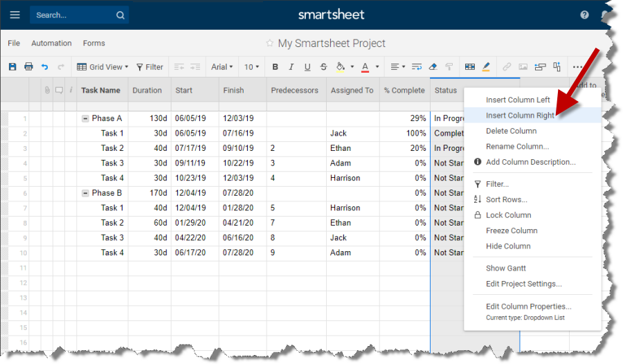This screenshot has width=623, height=364.
Task: Open font color dropdown arrow
Action: point(377,67)
